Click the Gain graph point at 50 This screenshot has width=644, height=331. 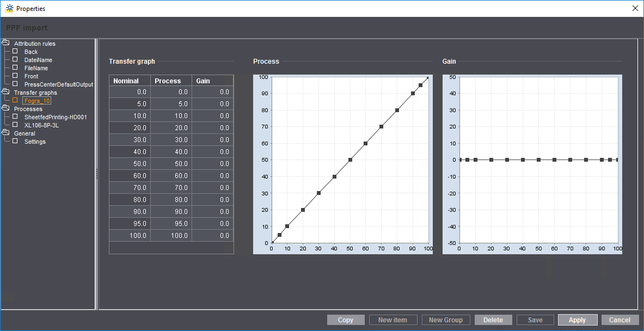click(x=538, y=160)
